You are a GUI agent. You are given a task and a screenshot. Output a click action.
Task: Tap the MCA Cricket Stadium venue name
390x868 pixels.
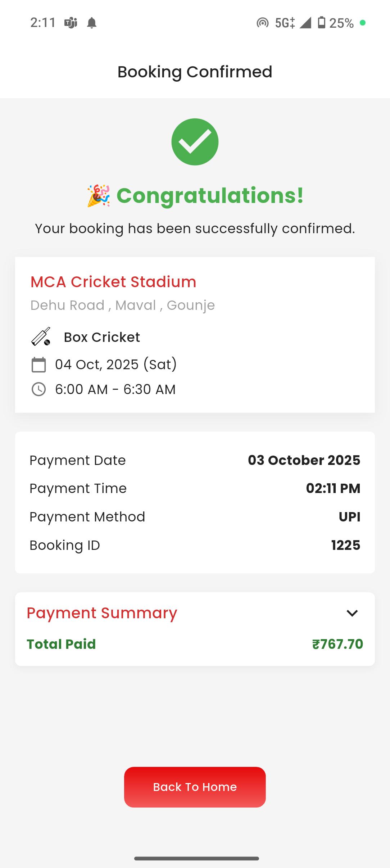113,282
